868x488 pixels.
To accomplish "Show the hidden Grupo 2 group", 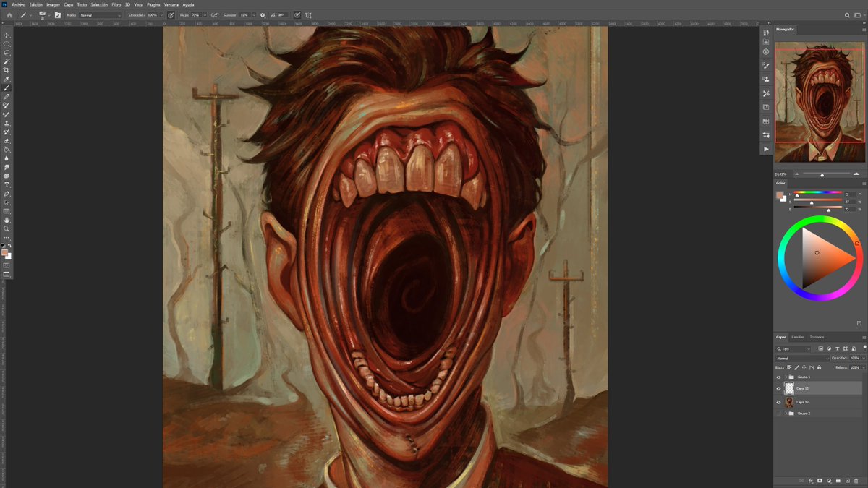I will (779, 414).
